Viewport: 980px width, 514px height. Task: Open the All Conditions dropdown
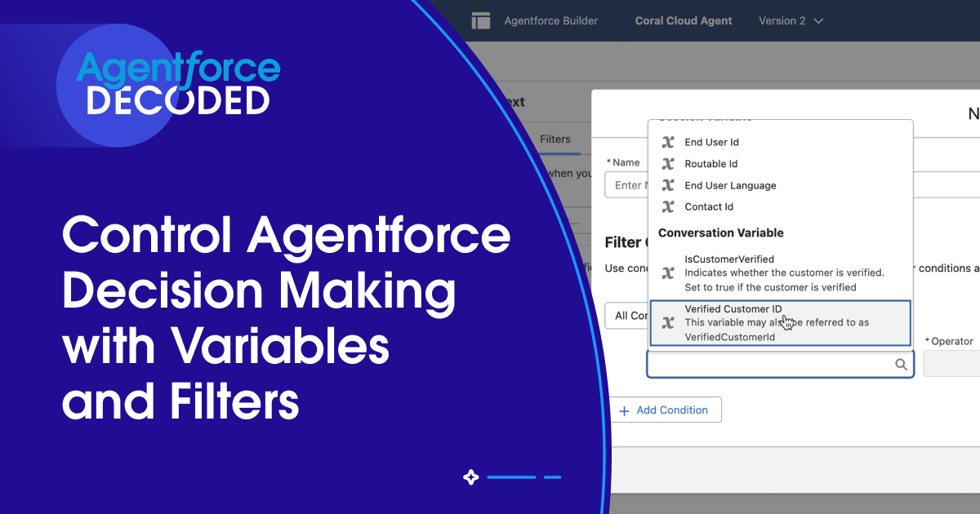tap(627, 315)
